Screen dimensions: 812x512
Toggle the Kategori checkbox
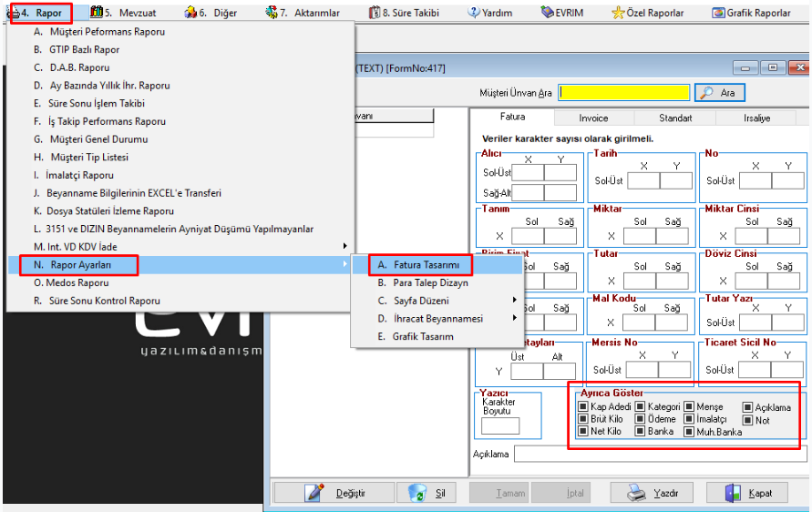(x=640, y=406)
